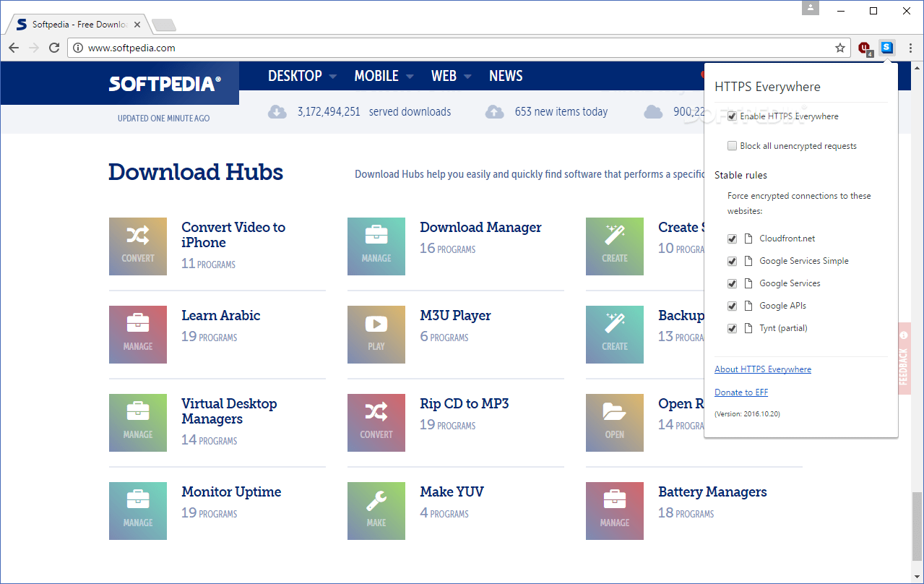
Task: Open the Learn Arabic hub link
Action: click(220, 315)
